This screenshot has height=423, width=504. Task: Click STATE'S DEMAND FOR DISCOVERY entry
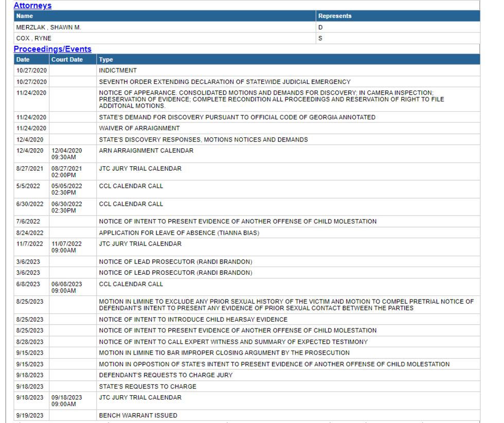coord(237,117)
